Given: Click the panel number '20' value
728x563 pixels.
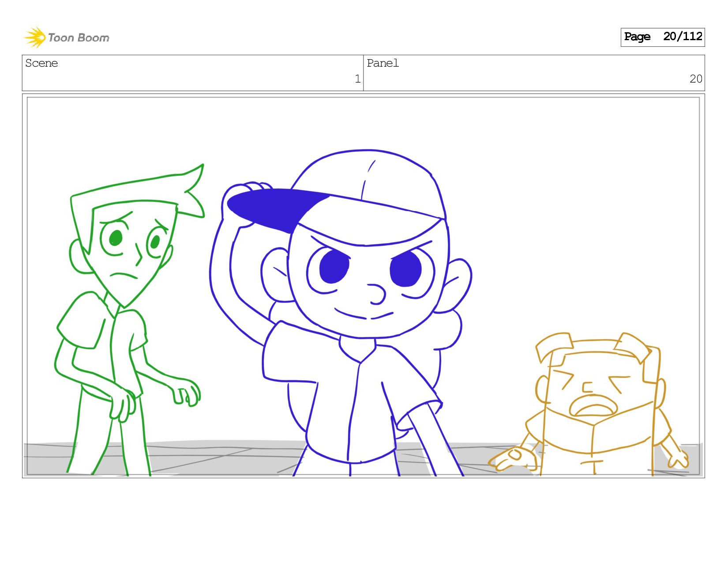Looking at the screenshot, I should tap(696, 79).
